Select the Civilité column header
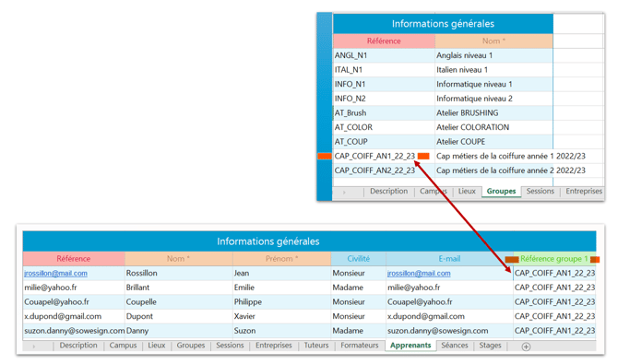This screenshot has width=618, height=364. [358, 259]
